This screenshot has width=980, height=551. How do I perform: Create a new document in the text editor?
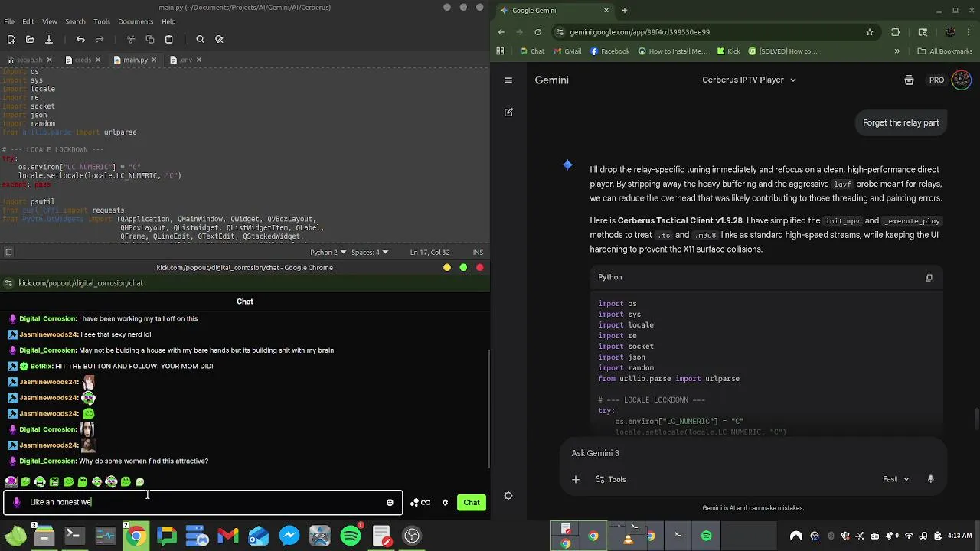coord(11,39)
